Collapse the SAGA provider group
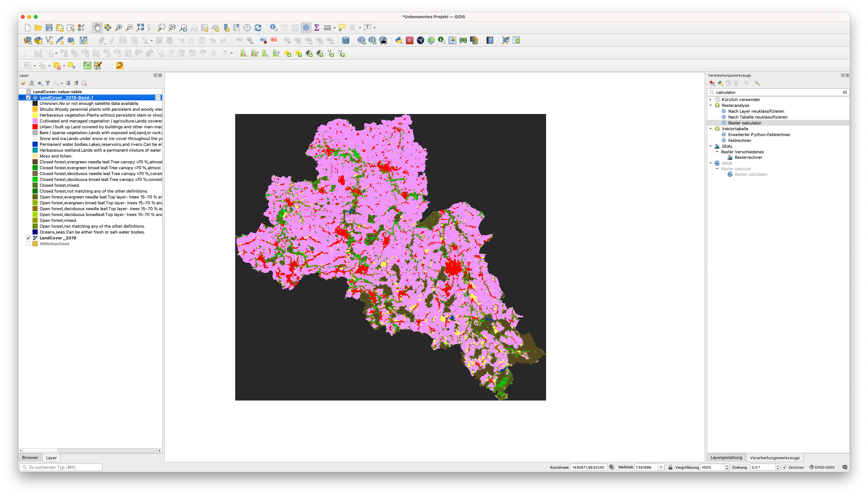The width and height of the screenshot is (868, 496). (x=711, y=163)
